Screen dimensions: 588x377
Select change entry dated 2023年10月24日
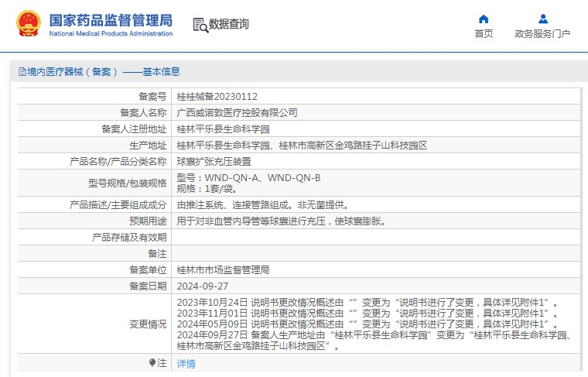coord(367,303)
